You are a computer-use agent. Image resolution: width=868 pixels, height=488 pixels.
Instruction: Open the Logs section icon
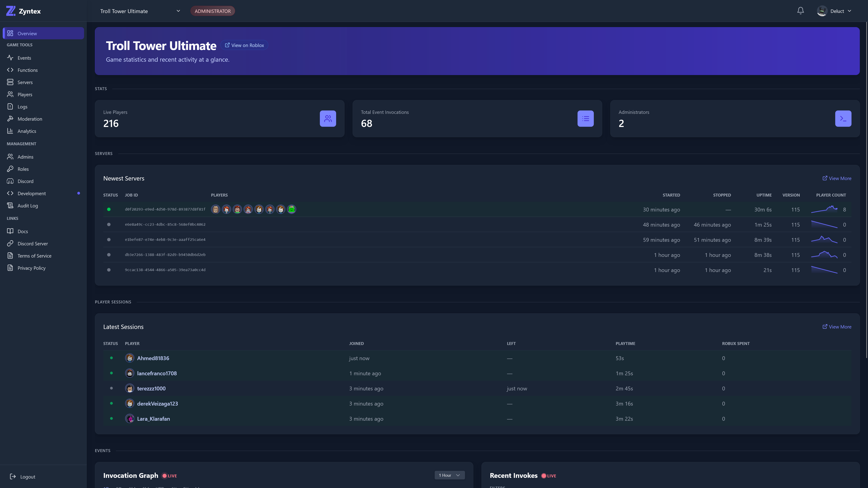[x=10, y=106]
